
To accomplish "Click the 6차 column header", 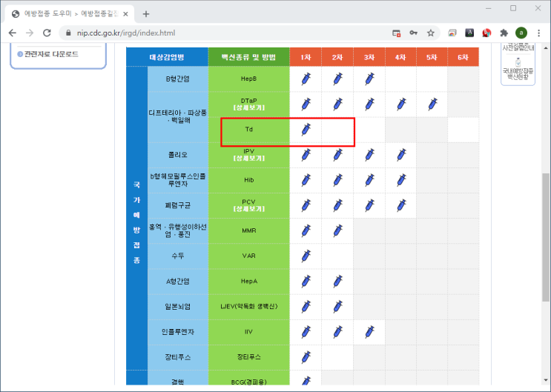I will [463, 57].
